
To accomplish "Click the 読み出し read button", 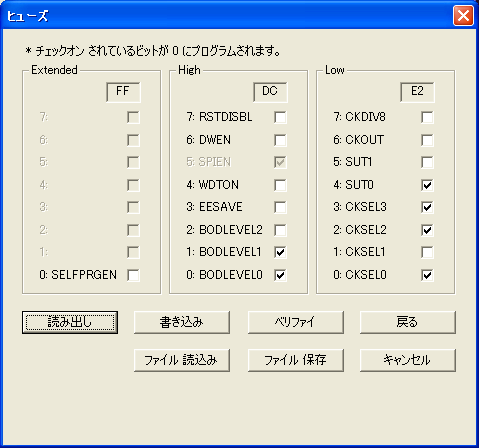I will pyautogui.click(x=70, y=322).
